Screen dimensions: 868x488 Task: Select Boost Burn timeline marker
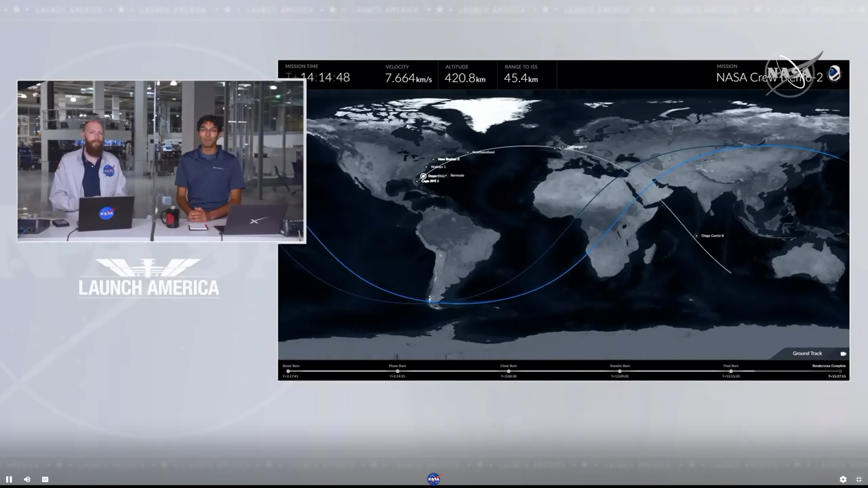tap(288, 371)
